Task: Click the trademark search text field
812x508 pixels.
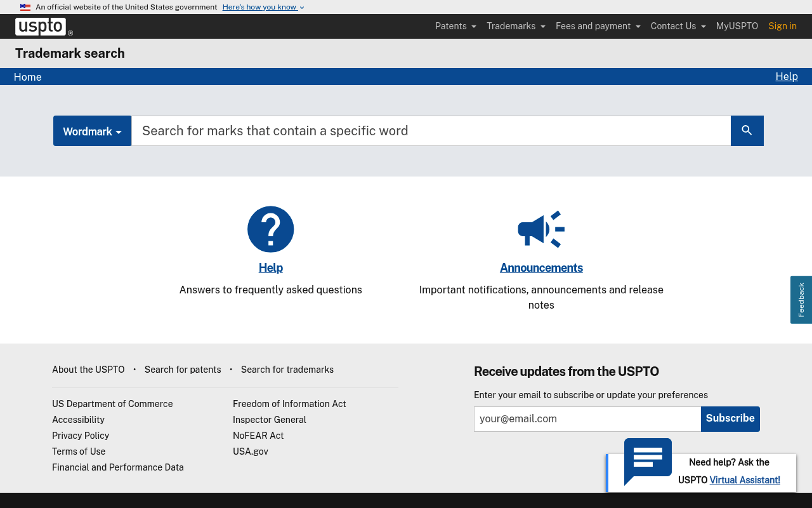Action: pyautogui.click(x=431, y=131)
